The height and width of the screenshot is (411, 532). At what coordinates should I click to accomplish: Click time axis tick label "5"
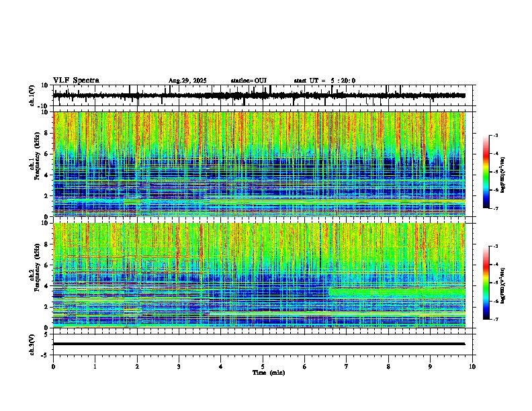pyautogui.click(x=263, y=367)
